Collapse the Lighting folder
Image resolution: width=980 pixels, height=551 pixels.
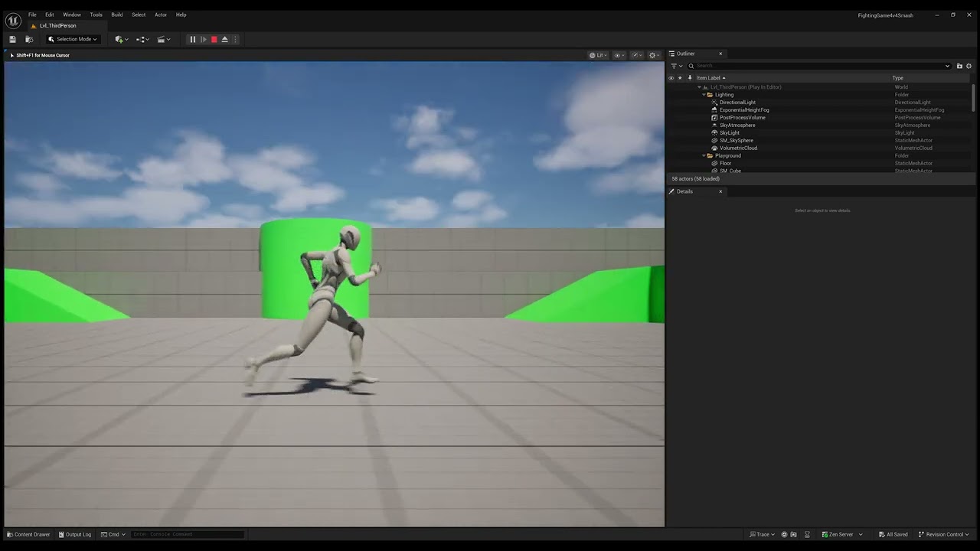(704, 95)
